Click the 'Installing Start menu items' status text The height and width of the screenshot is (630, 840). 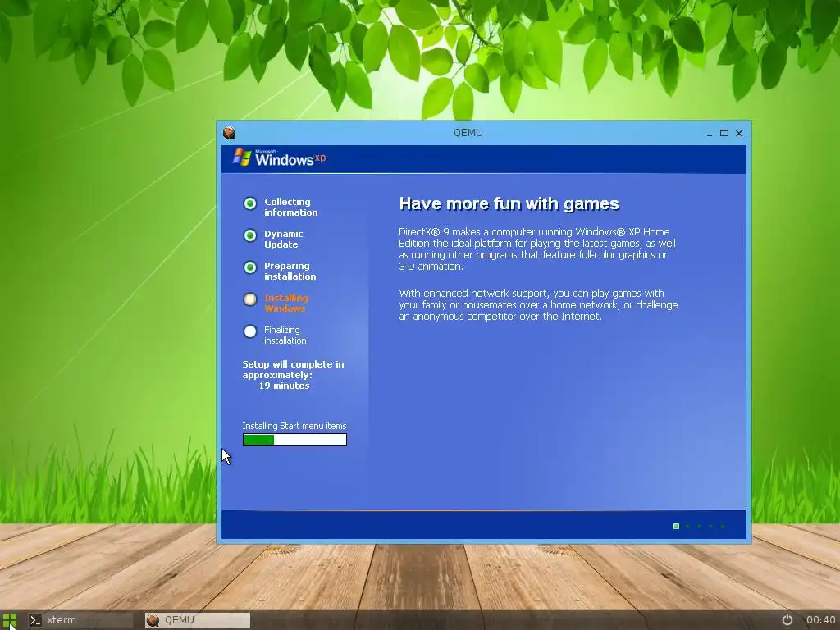pos(294,426)
